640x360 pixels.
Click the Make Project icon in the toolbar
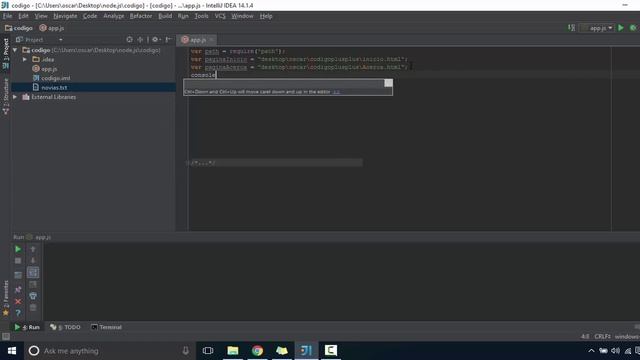571,28
